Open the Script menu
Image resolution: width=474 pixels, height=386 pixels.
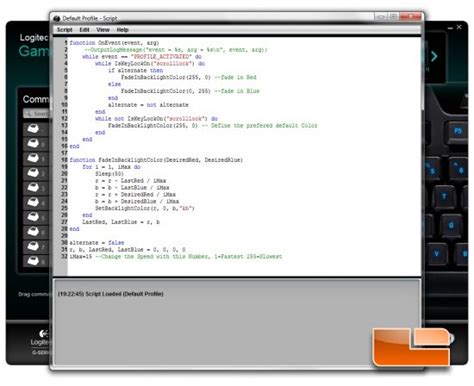(64, 30)
